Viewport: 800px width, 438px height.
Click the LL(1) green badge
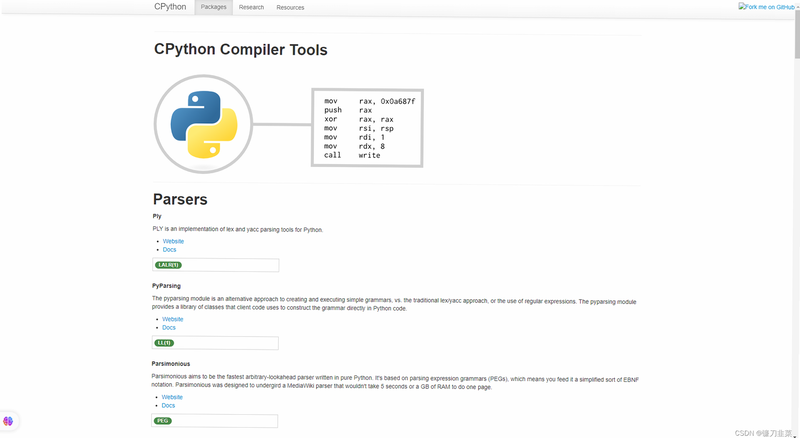(x=164, y=343)
